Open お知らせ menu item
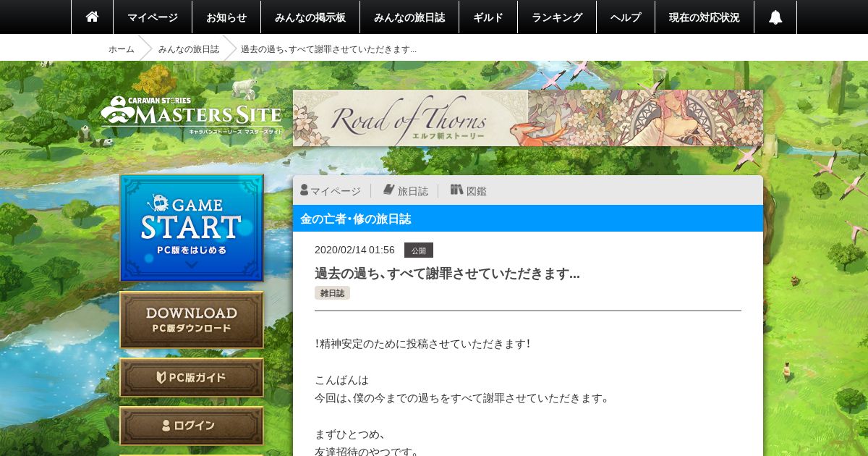 pos(226,17)
